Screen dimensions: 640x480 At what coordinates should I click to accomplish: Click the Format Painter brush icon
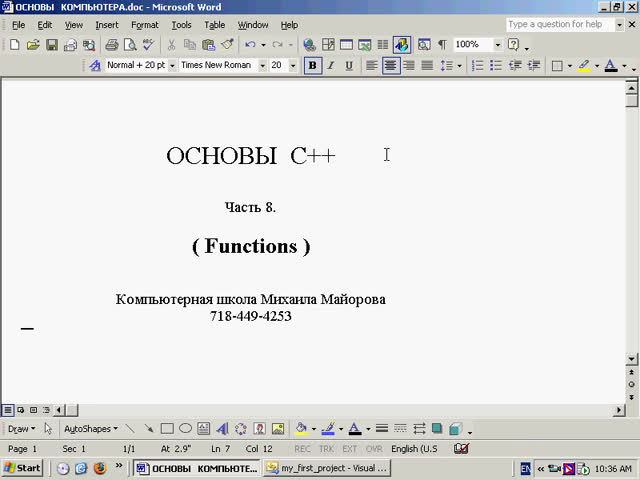(x=227, y=45)
